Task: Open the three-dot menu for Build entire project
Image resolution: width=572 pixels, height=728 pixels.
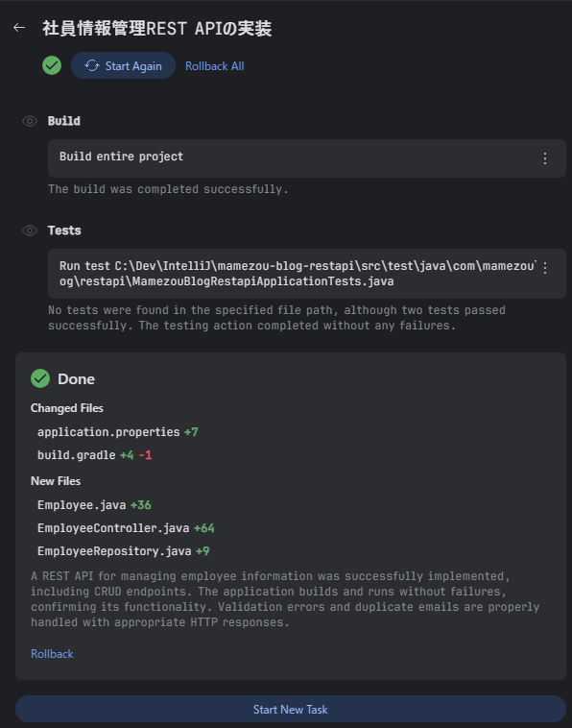Action: [x=545, y=158]
